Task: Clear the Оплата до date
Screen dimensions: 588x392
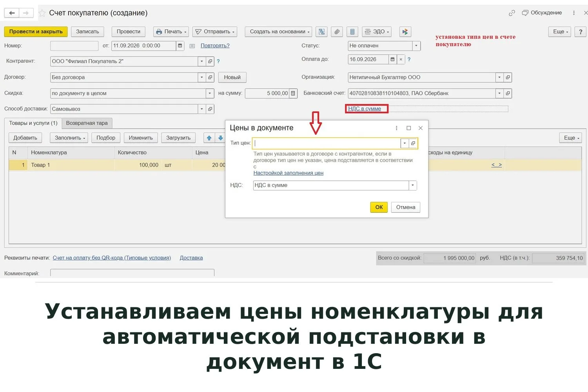Action: click(401, 60)
